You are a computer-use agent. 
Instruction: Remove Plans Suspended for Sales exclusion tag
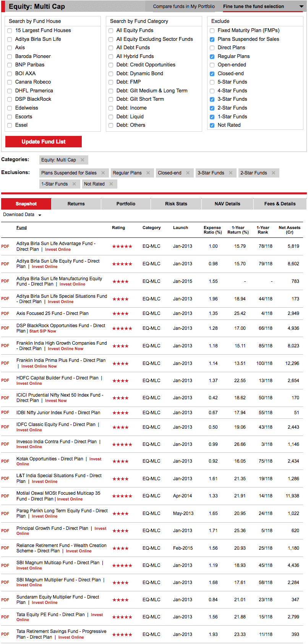pyautogui.click(x=103, y=173)
